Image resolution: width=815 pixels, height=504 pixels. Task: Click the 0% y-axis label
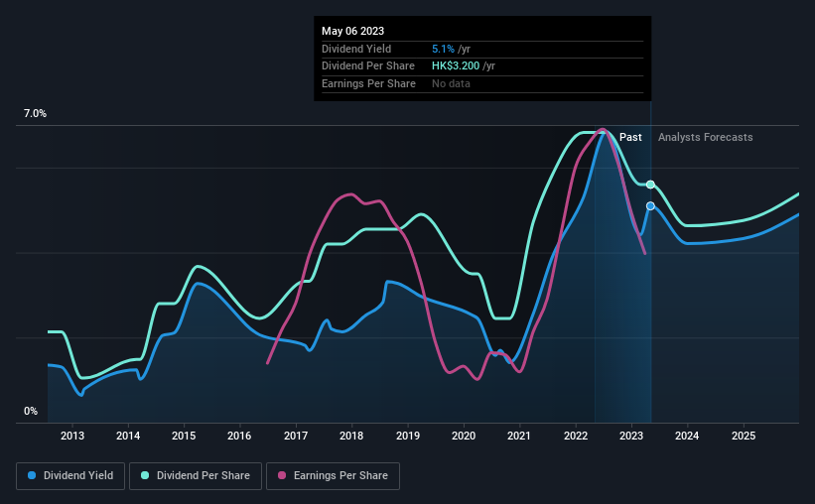pos(31,411)
